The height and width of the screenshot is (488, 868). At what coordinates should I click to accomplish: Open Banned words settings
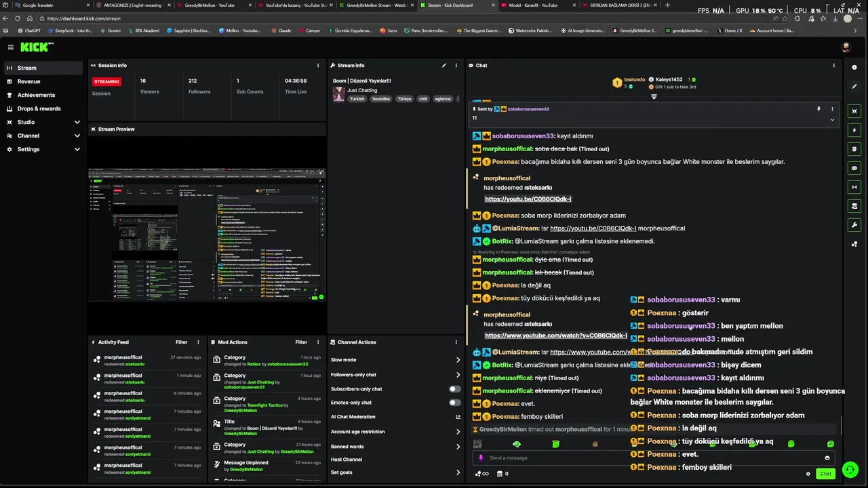pos(395,447)
